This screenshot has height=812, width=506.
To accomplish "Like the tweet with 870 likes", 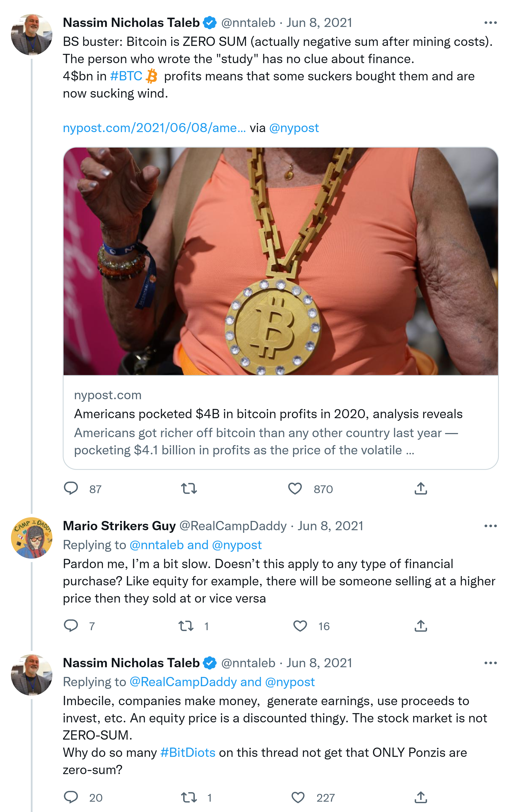I will pos(295,488).
